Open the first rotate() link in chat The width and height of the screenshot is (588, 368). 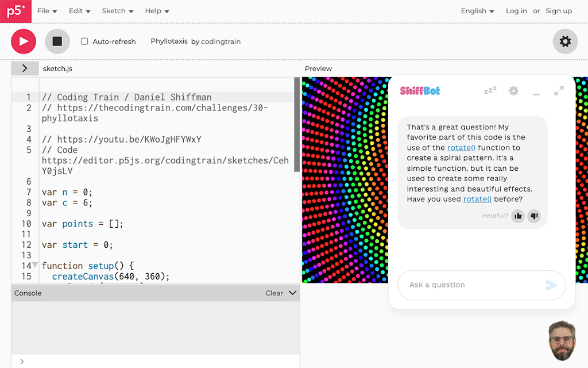coord(461,148)
